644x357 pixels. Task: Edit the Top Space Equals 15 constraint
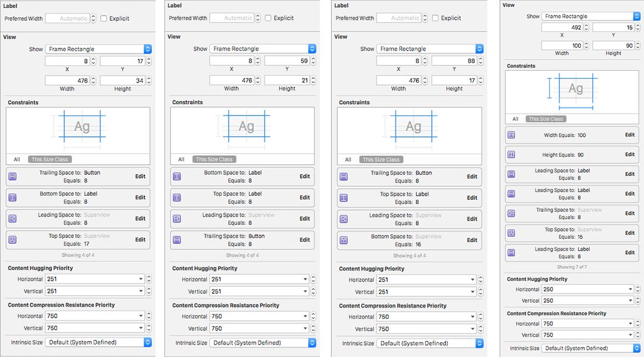click(x=630, y=233)
